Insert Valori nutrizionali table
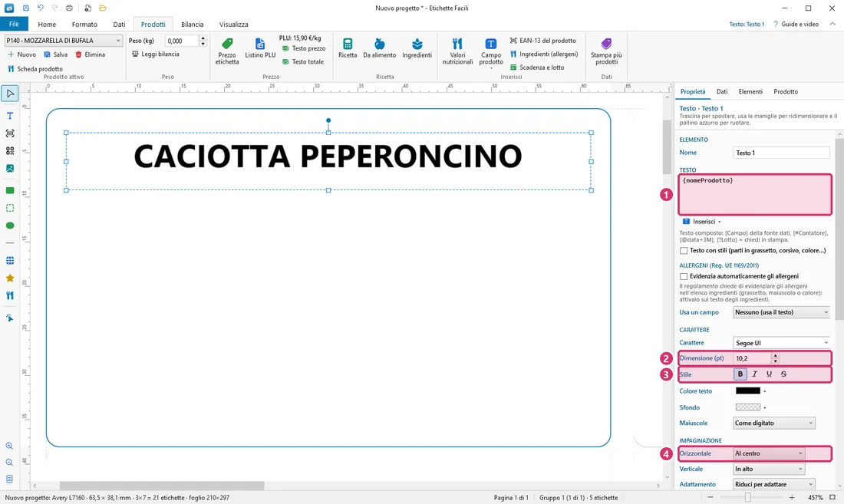The width and height of the screenshot is (844, 504). click(457, 51)
